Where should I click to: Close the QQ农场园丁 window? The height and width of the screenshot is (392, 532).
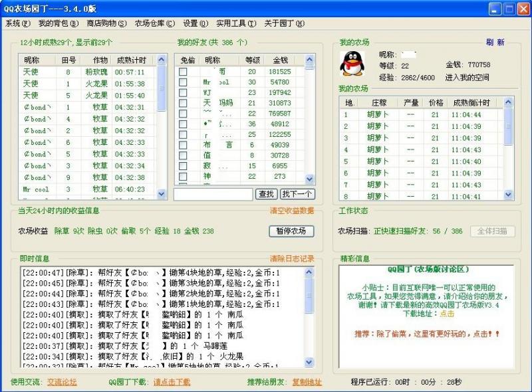coord(523,9)
